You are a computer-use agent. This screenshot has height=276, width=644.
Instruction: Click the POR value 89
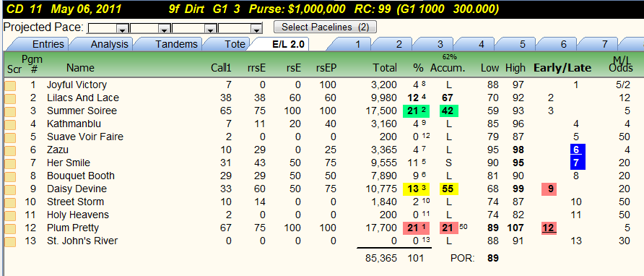(x=493, y=259)
